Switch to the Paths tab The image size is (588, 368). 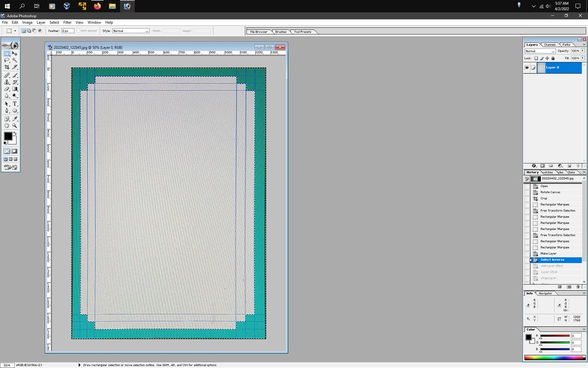coord(566,45)
